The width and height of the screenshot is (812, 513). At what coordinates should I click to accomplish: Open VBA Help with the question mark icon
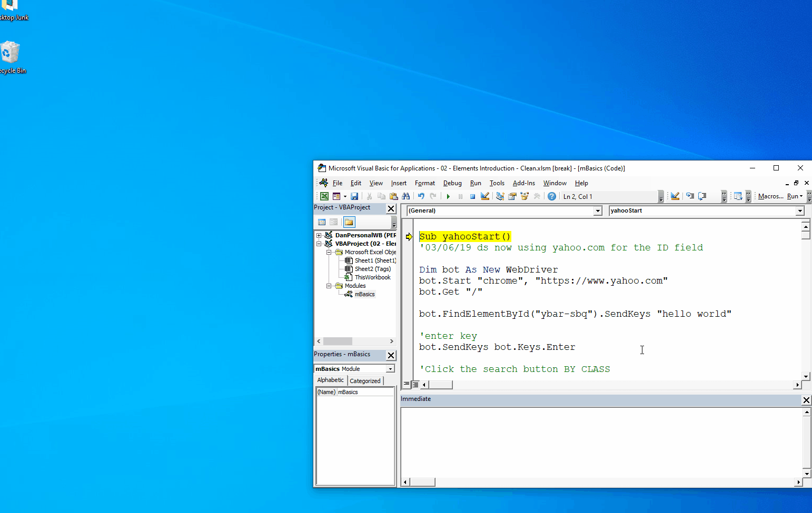pos(551,196)
